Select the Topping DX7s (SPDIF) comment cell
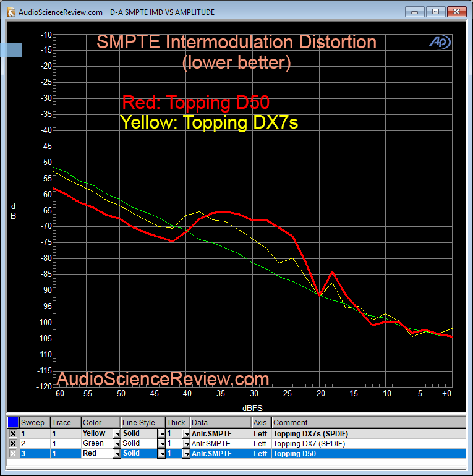The height and width of the screenshot is (476, 473). 369,434
